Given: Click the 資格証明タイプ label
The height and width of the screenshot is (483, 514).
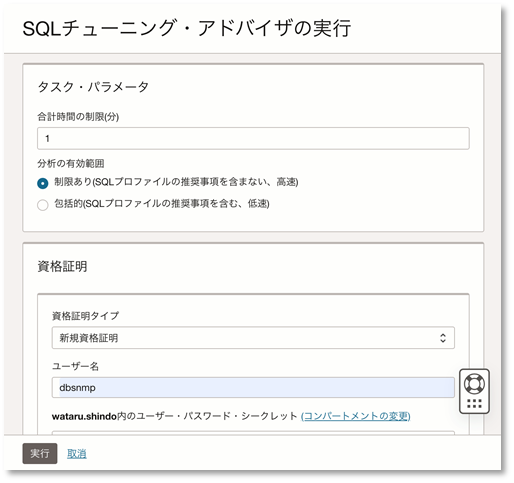Looking at the screenshot, I should pyautogui.click(x=85, y=316).
